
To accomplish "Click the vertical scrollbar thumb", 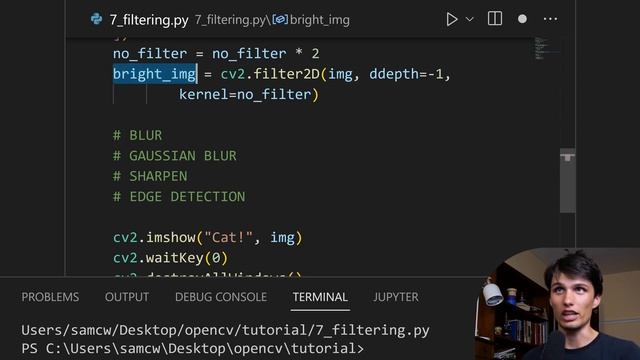I will pyautogui.click(x=567, y=180).
